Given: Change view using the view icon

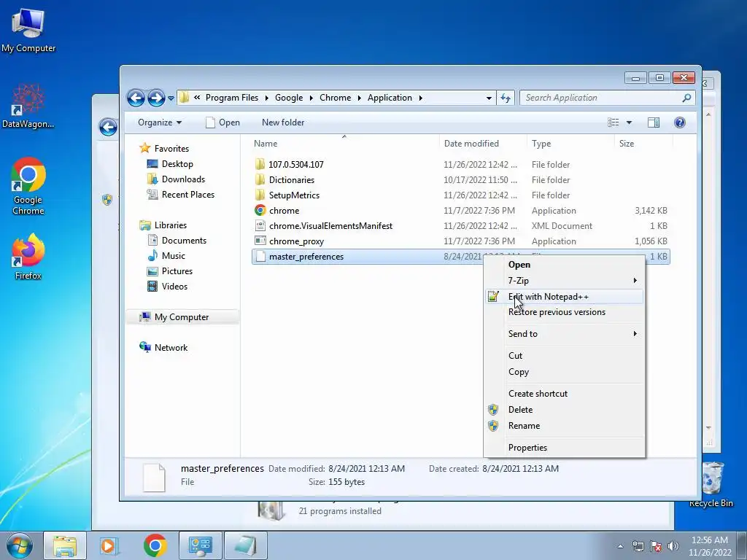Looking at the screenshot, I should 613,122.
